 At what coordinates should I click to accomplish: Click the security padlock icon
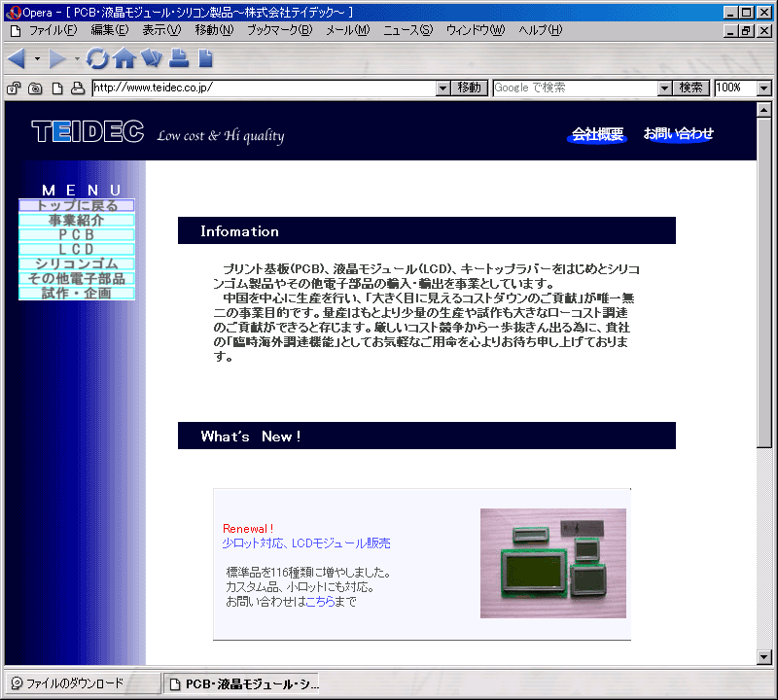click(x=14, y=88)
